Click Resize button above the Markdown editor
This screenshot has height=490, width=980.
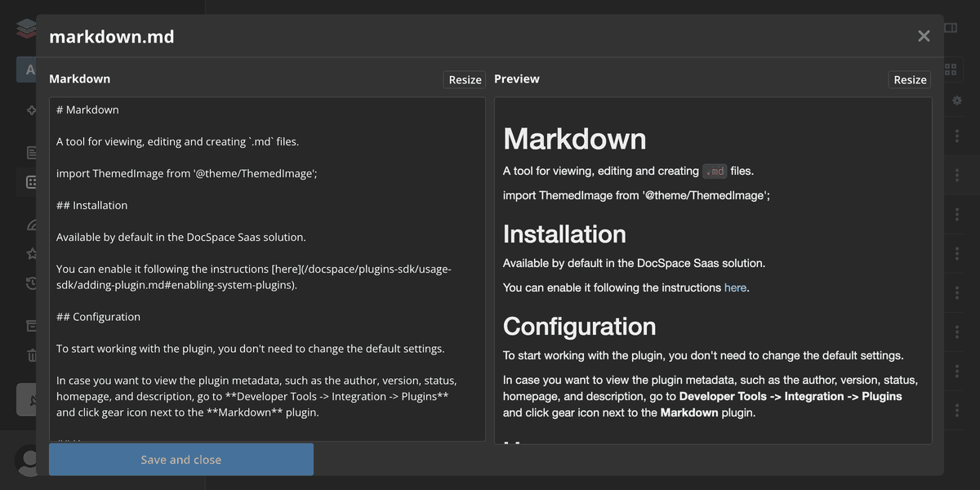pos(465,79)
